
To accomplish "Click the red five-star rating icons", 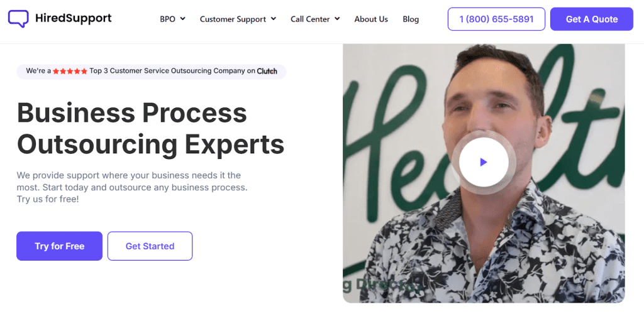I will click(x=70, y=71).
